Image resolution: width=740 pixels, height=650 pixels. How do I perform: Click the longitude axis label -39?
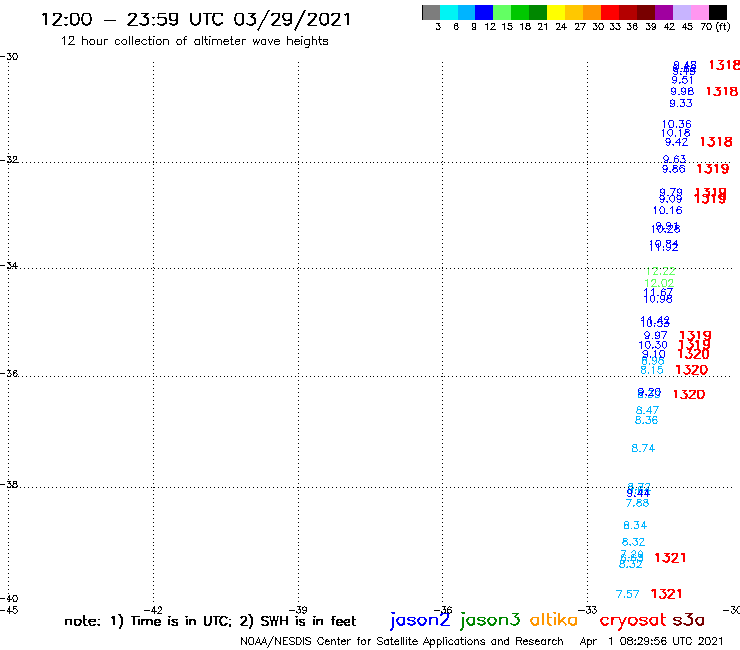(298, 610)
